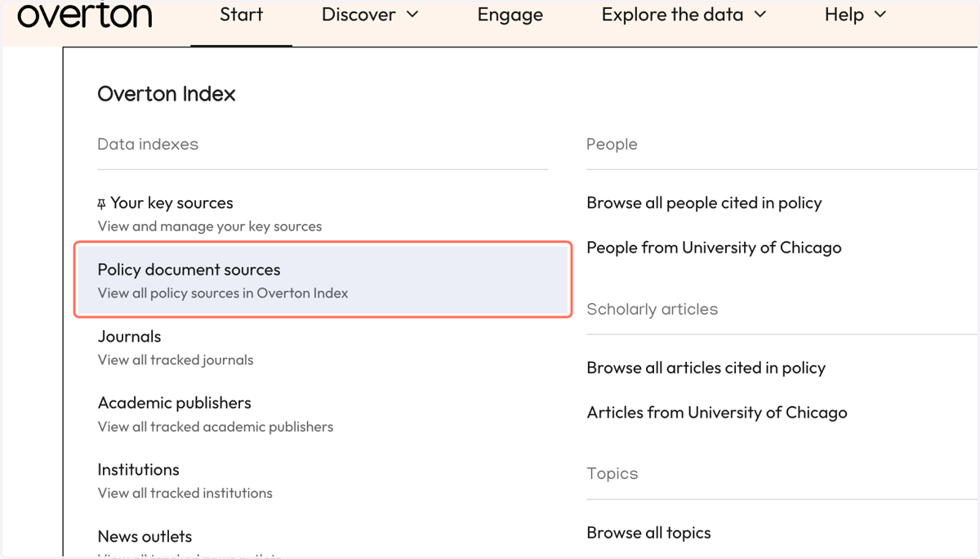Open the Help menu
980x559 pixels.
pyautogui.click(x=855, y=15)
